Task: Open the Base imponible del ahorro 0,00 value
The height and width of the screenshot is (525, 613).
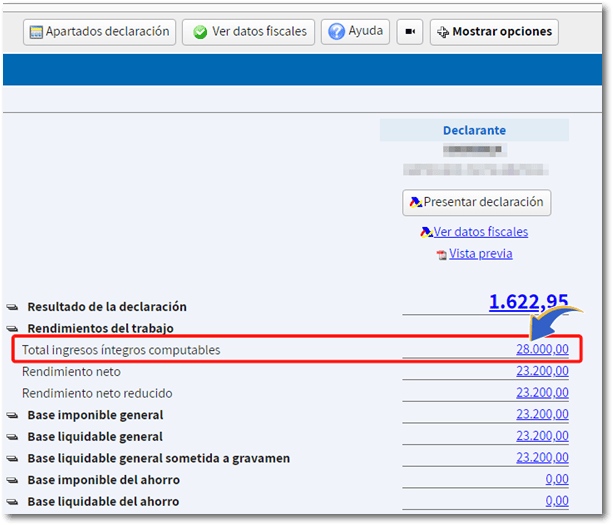Action: tap(557, 480)
